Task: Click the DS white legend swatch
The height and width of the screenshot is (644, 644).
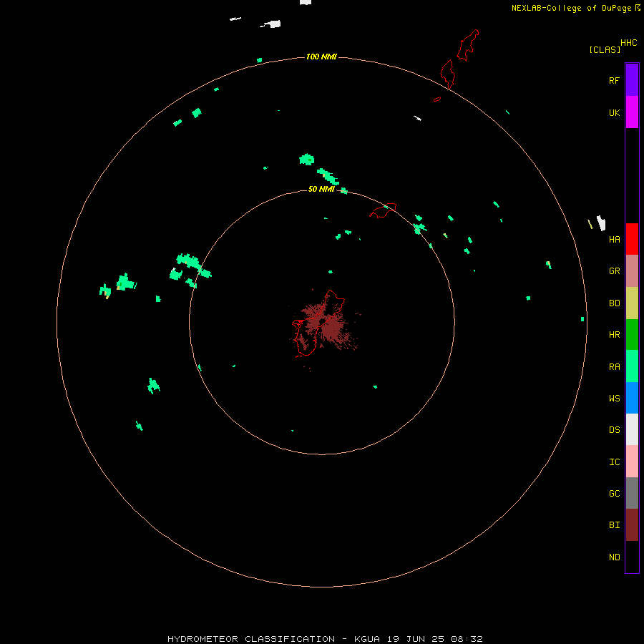Action: pyautogui.click(x=632, y=429)
